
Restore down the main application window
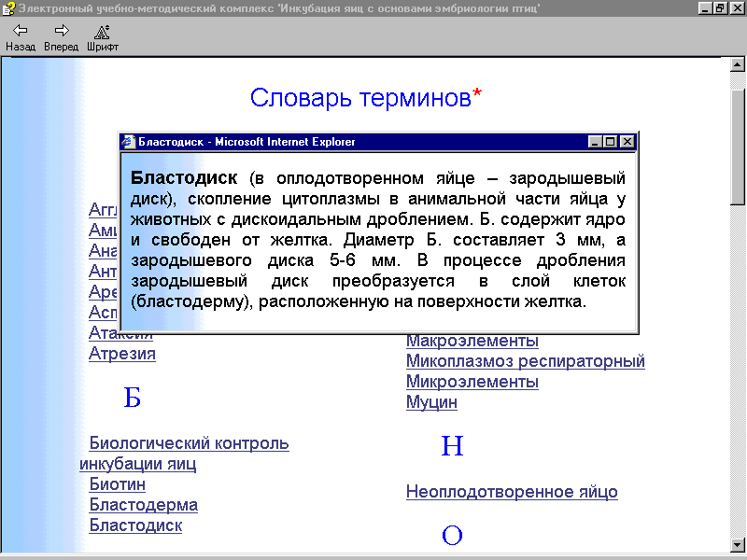click(720, 8)
